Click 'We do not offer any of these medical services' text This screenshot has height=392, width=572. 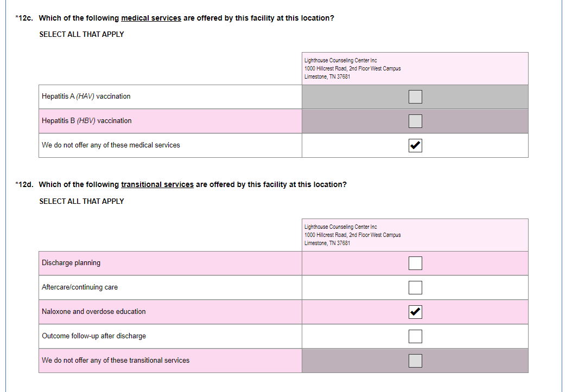pyautogui.click(x=111, y=145)
